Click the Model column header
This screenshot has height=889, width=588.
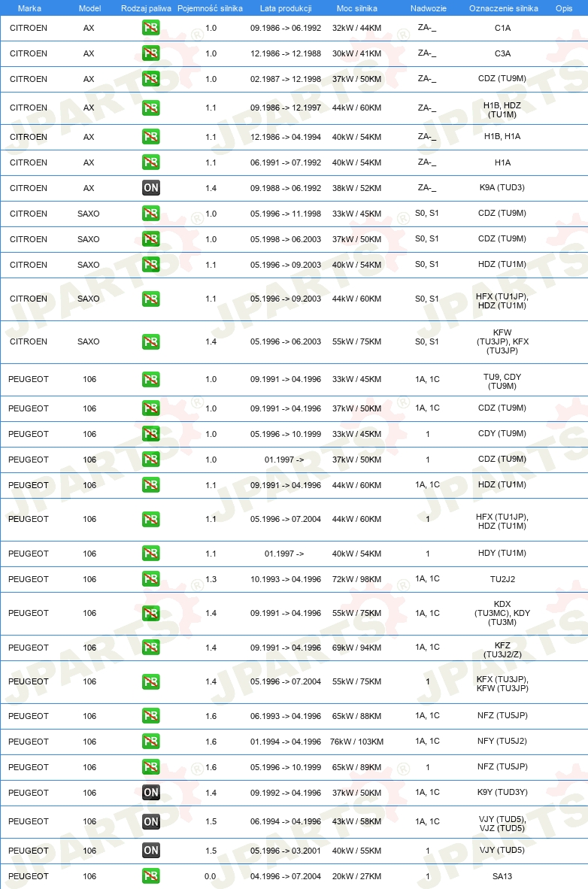[x=89, y=8]
